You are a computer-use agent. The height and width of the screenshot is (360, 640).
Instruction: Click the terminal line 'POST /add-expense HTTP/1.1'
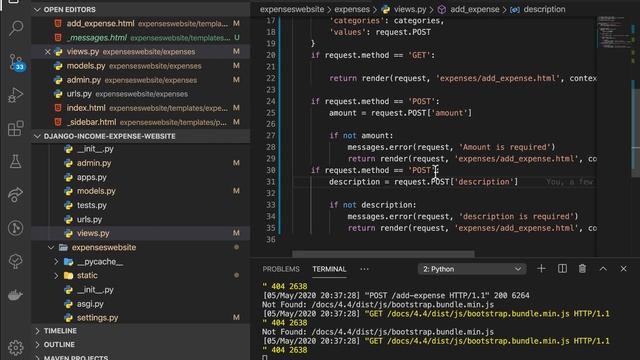(x=396, y=296)
